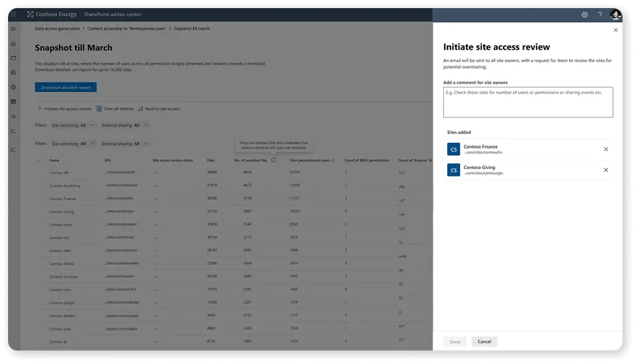
Task: Click the plus icon for Initiate site access review
Action: [x=39, y=109]
